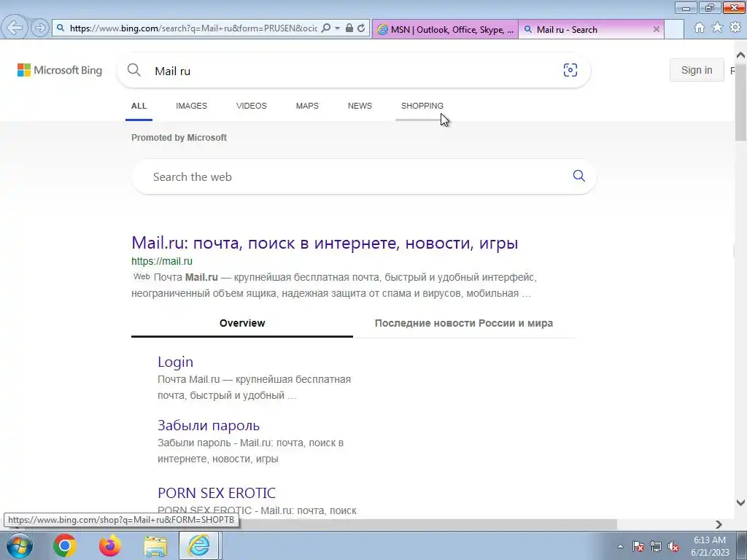The height and width of the screenshot is (560, 747).
Task: Select the Overview tab
Action: click(242, 323)
